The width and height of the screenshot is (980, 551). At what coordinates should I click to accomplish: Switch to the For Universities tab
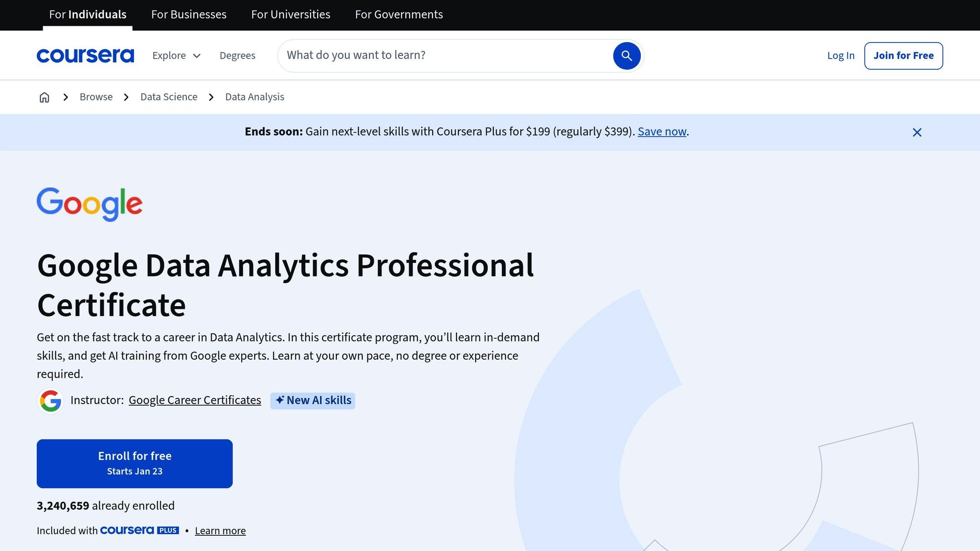(x=290, y=14)
